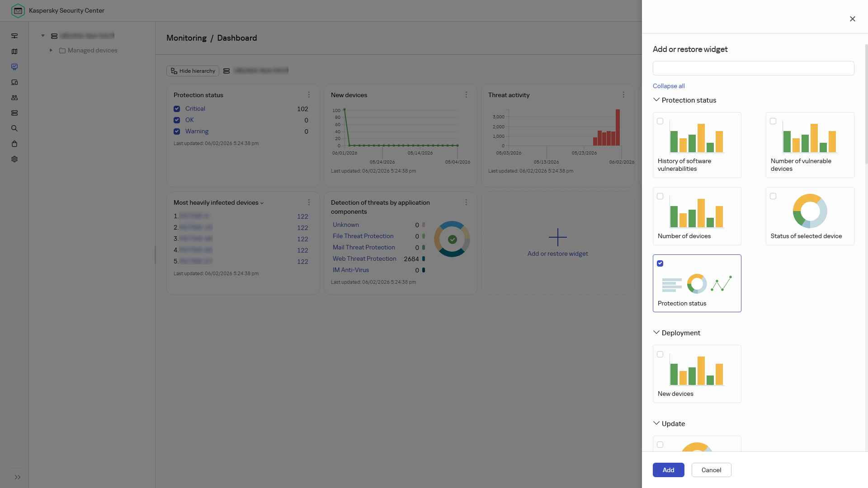Open the users and roles sidebar icon
868x488 pixels.
[x=14, y=98]
